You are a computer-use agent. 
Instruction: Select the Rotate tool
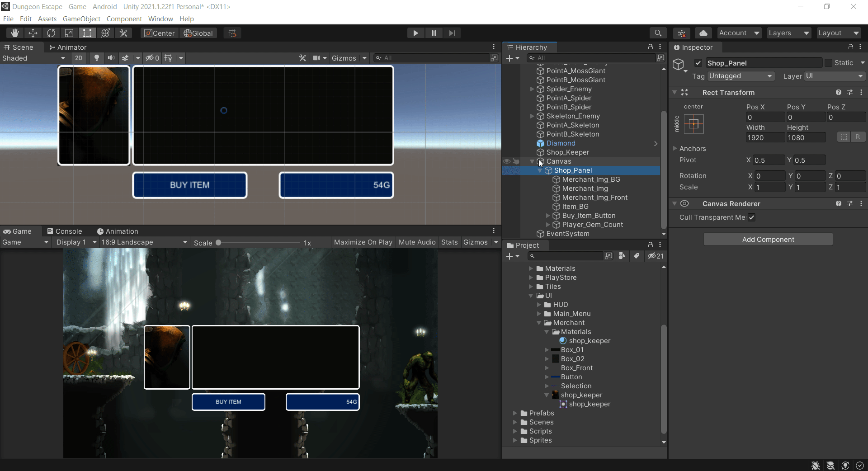(x=51, y=33)
